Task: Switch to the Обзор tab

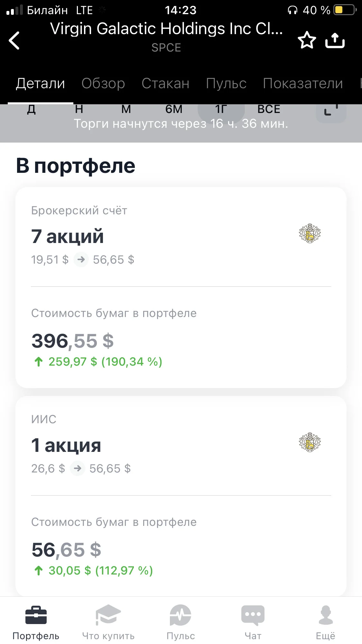Action: [103, 83]
